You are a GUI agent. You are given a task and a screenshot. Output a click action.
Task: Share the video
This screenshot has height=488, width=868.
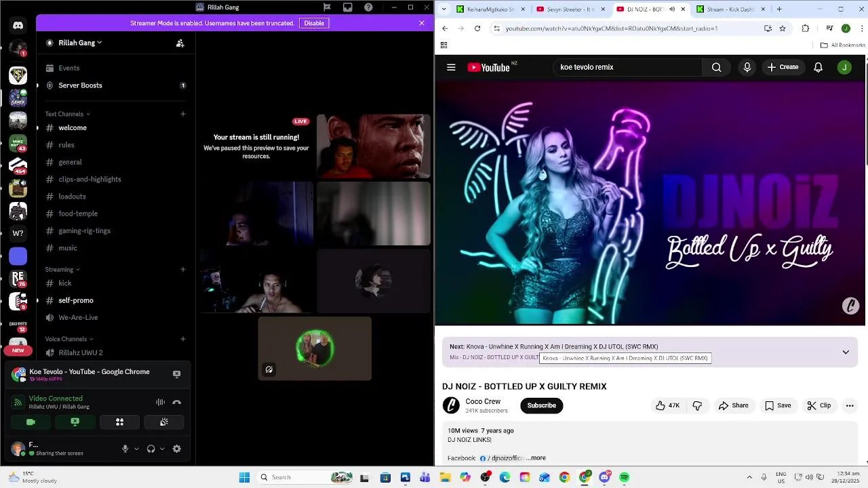[733, 405]
